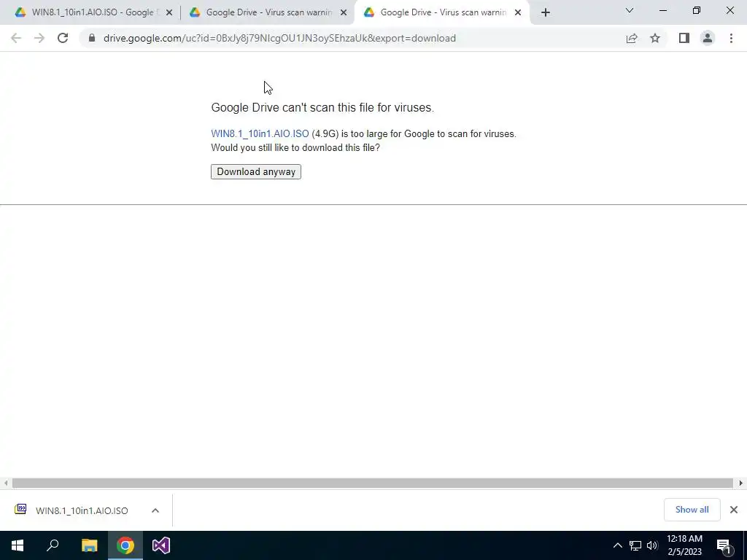The width and height of the screenshot is (747, 560).
Task: Expand the tab search dropdown
Action: pos(630,10)
